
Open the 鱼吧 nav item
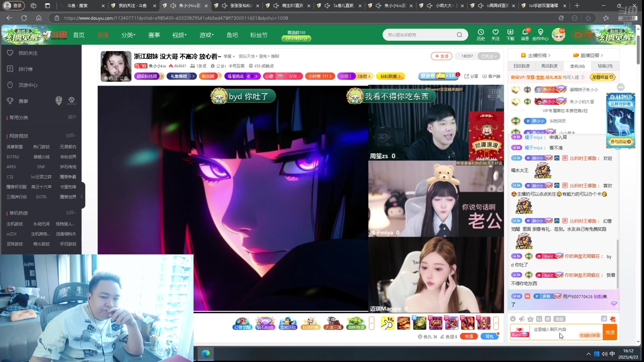[232, 35]
